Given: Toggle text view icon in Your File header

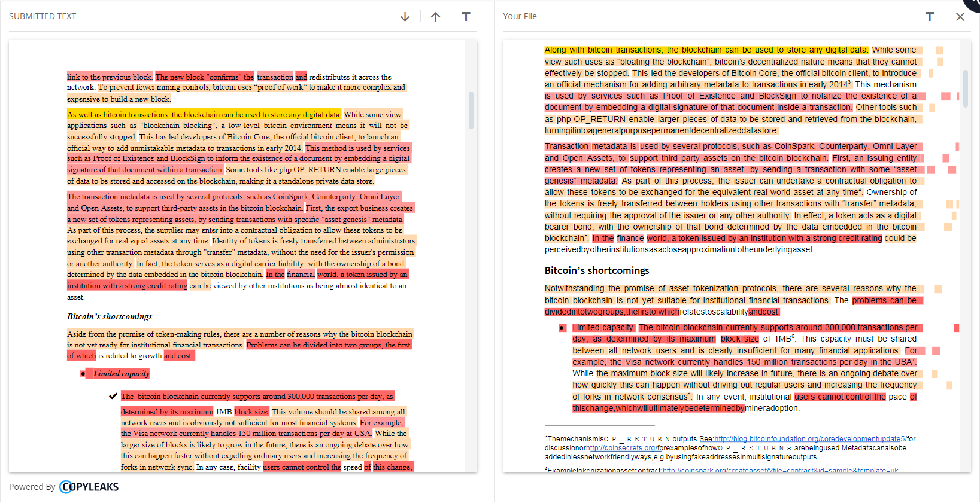Looking at the screenshot, I should pyautogui.click(x=930, y=17).
